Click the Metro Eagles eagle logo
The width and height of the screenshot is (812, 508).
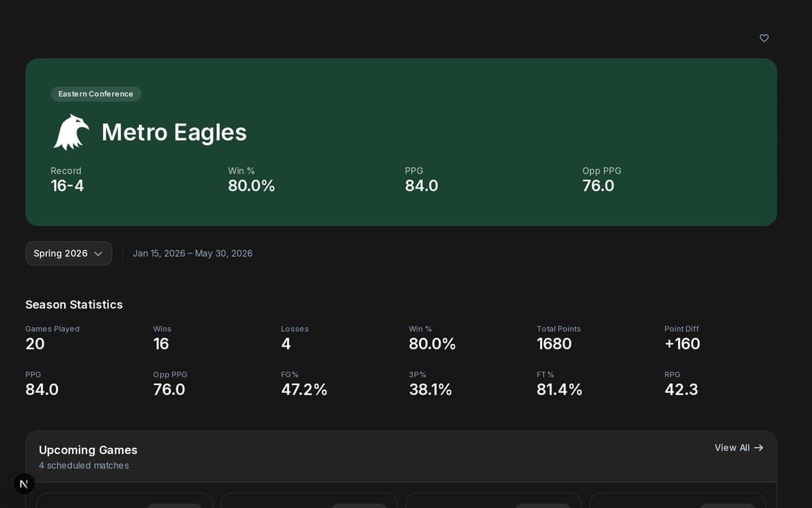[x=71, y=132]
